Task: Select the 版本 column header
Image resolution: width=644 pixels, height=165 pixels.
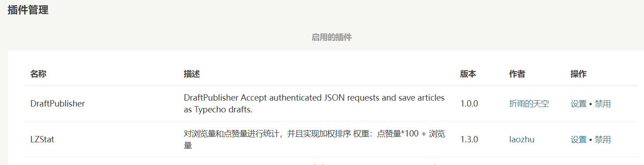Action: 468,74
